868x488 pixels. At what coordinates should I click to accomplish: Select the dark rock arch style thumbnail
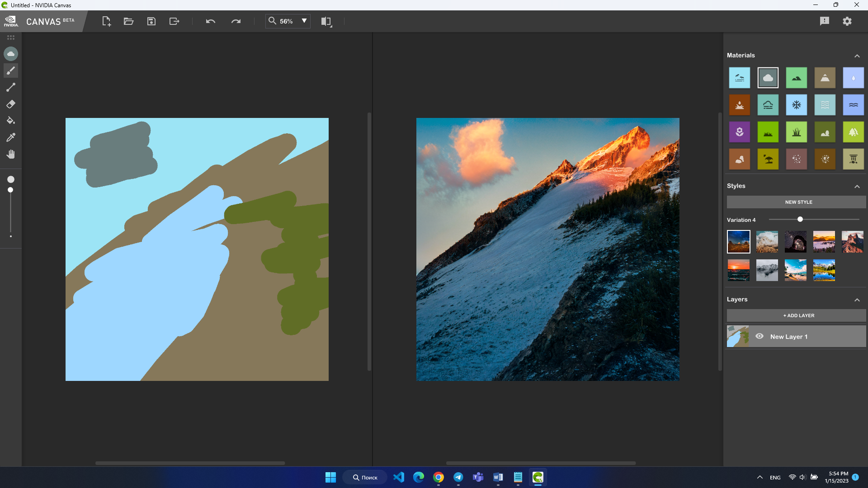[x=796, y=242]
